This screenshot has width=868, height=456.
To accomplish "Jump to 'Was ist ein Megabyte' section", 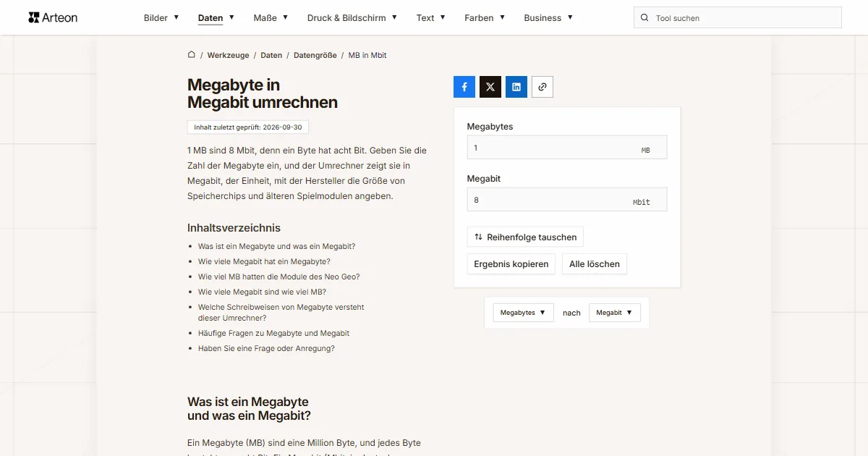I will pos(276,246).
